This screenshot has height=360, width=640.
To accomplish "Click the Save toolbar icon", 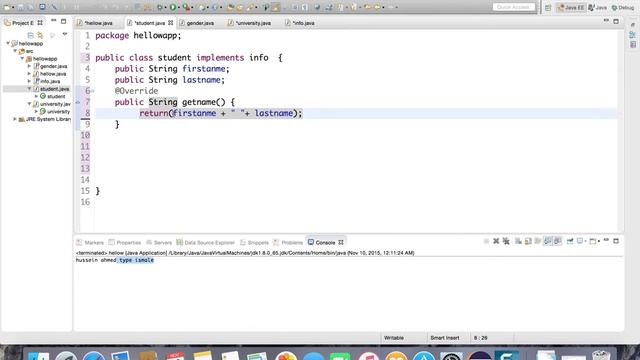I will coord(20,7).
